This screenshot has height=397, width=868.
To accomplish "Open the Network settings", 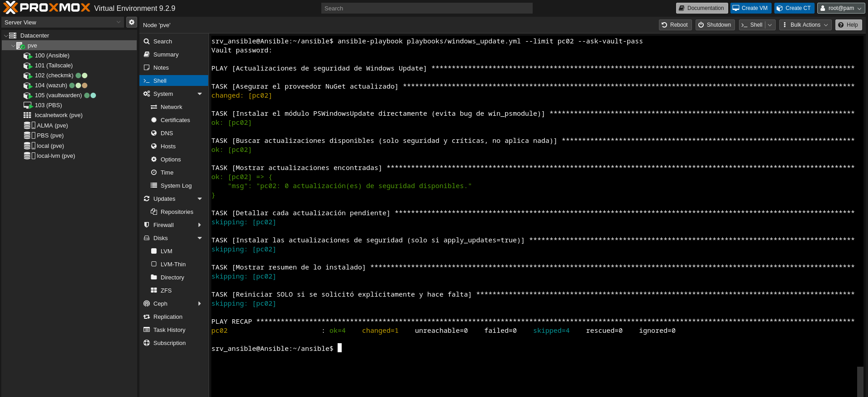I will tap(174, 107).
